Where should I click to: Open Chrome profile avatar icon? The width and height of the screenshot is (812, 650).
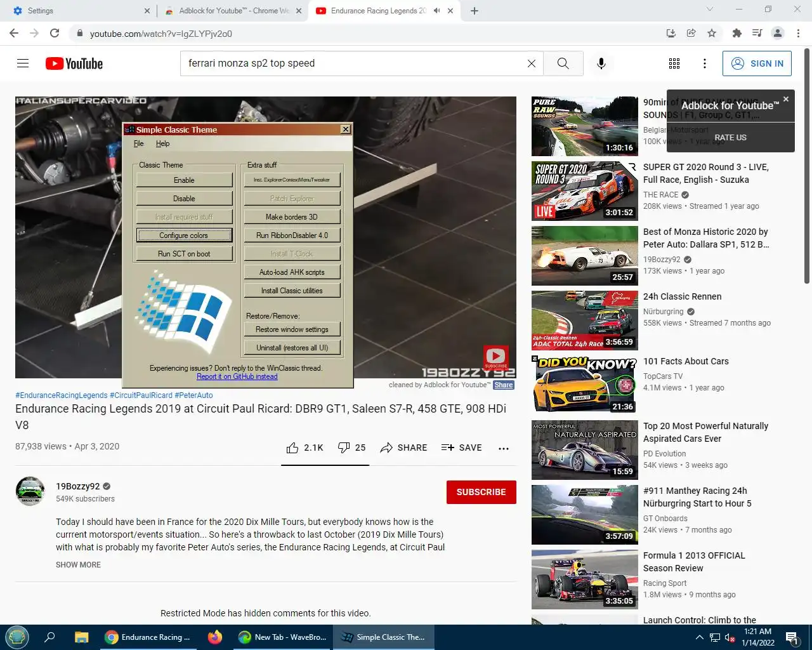pyautogui.click(x=778, y=34)
